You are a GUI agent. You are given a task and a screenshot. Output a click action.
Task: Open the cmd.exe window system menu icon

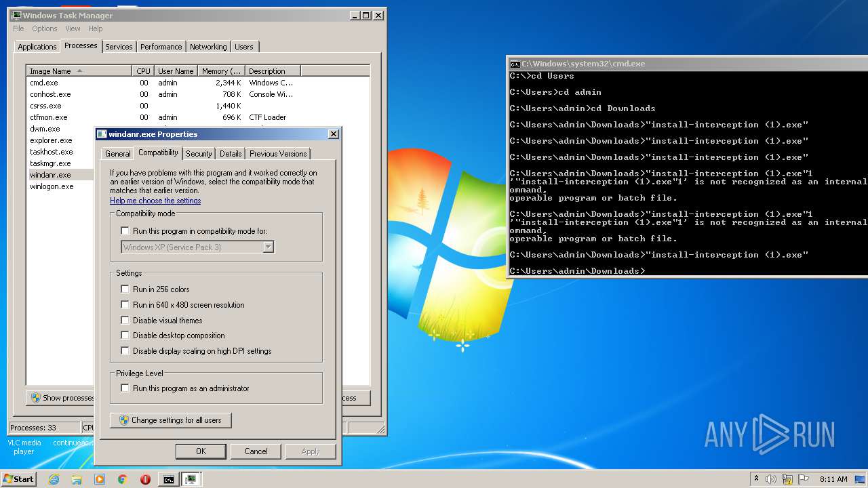(x=515, y=64)
